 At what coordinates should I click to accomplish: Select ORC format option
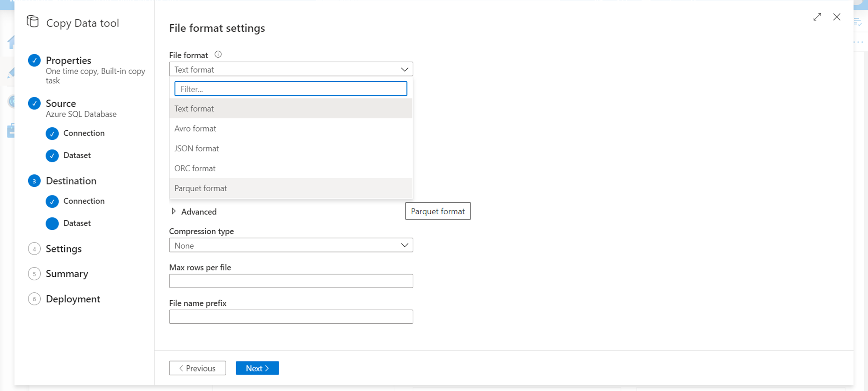point(195,169)
